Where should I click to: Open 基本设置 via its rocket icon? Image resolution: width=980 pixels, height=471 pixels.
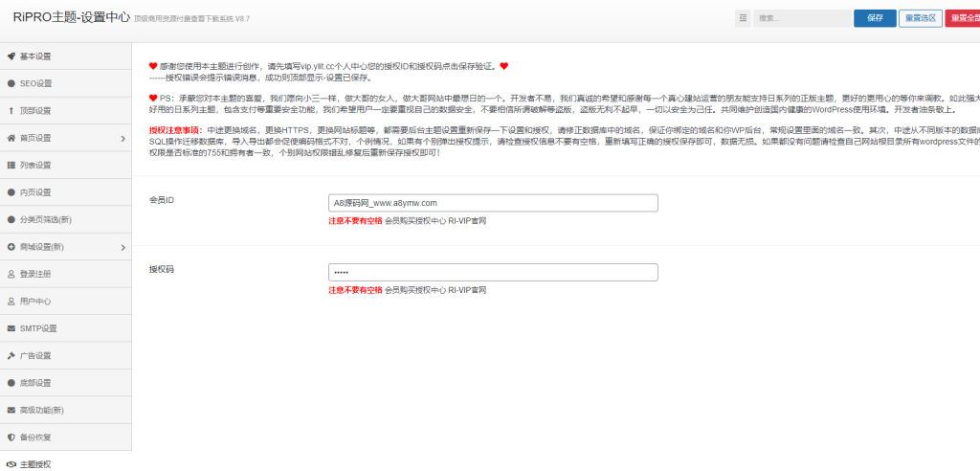coord(11,56)
